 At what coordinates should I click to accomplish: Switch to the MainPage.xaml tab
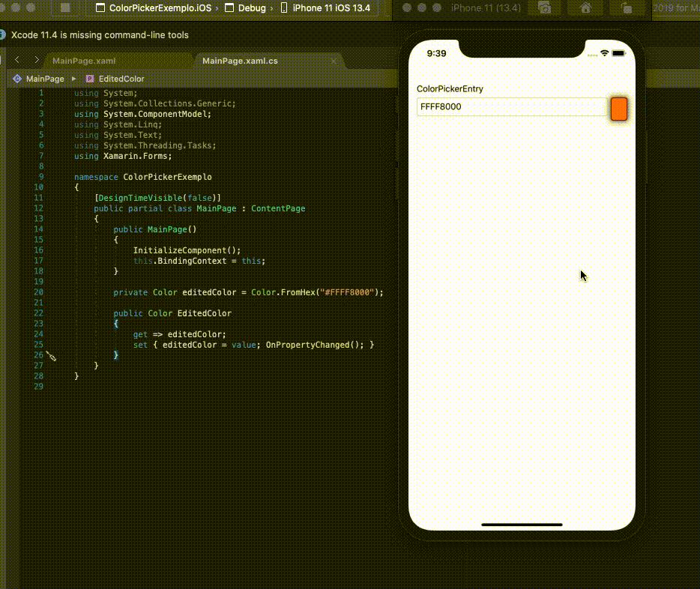84,61
